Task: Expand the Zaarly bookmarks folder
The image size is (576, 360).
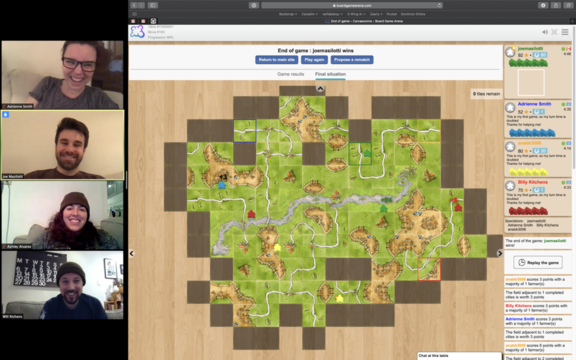Action: click(376, 14)
